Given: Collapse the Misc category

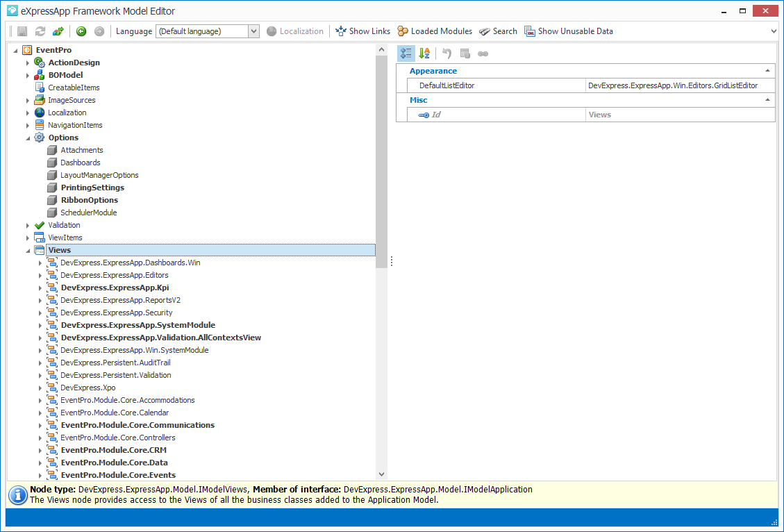Looking at the screenshot, I should pos(767,100).
